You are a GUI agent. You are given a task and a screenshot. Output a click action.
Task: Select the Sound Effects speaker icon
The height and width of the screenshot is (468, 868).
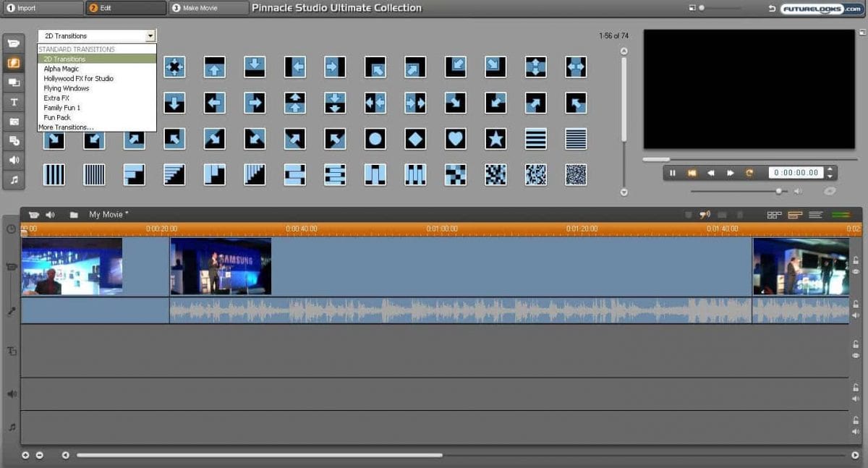coord(13,160)
